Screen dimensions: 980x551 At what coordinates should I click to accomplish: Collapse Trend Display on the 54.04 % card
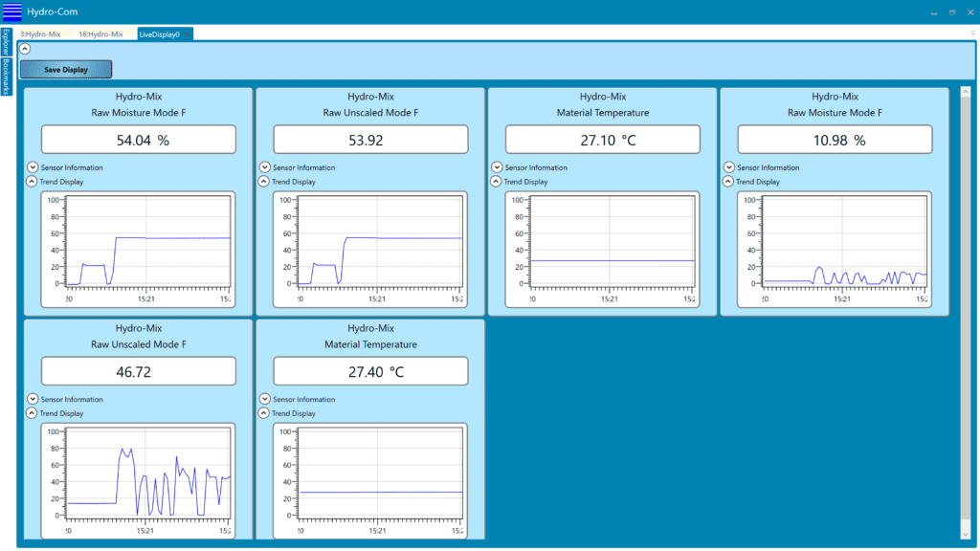32,181
